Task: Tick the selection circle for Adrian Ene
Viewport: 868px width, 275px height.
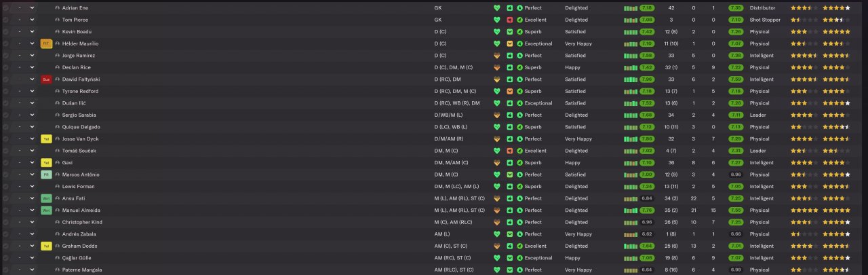Action: click(5, 7)
